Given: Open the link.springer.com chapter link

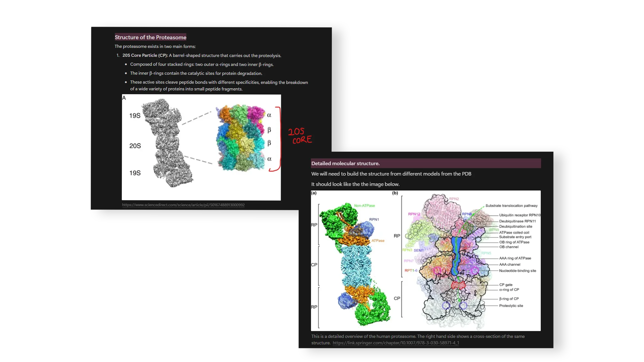Looking at the screenshot, I should pyautogui.click(x=396, y=343).
